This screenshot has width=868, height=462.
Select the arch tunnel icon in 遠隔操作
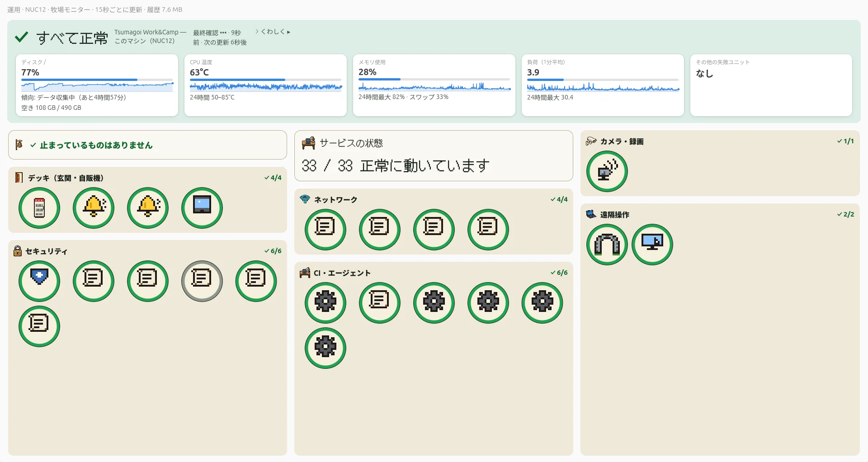[x=607, y=245]
